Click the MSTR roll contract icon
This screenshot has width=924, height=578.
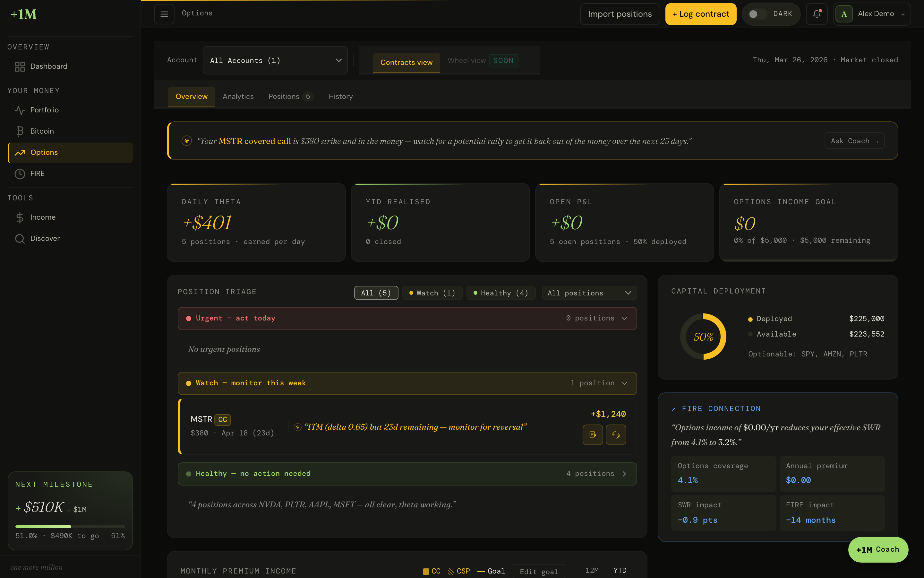[x=616, y=435]
